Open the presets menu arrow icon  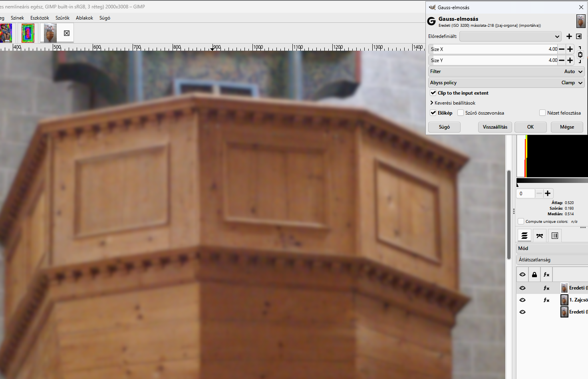[x=579, y=36]
